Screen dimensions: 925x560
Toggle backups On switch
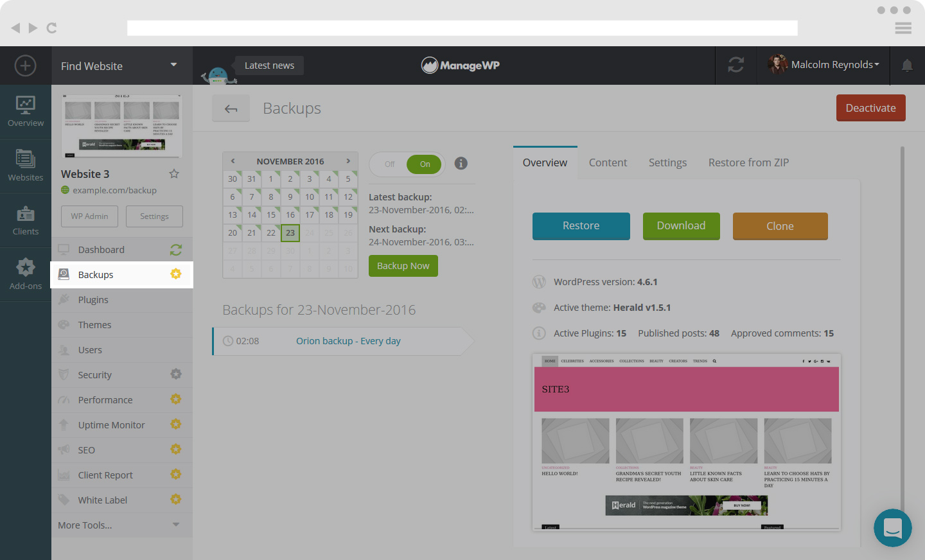click(x=425, y=164)
